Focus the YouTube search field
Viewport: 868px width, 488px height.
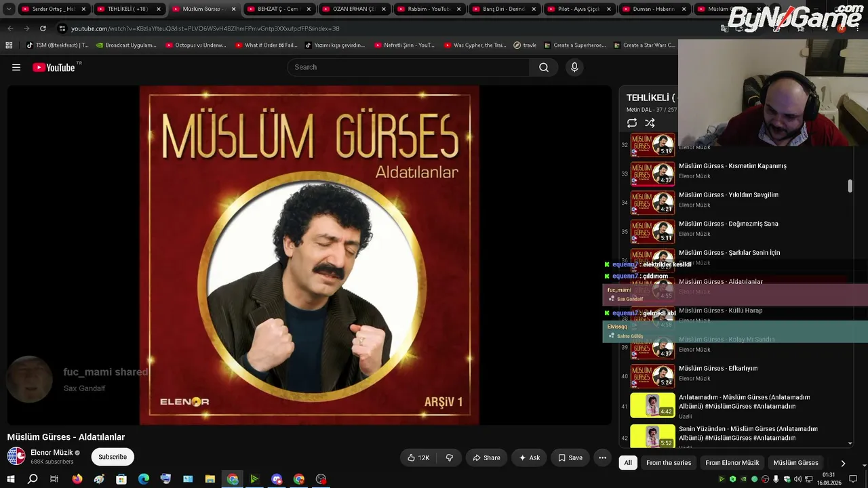tap(408, 67)
